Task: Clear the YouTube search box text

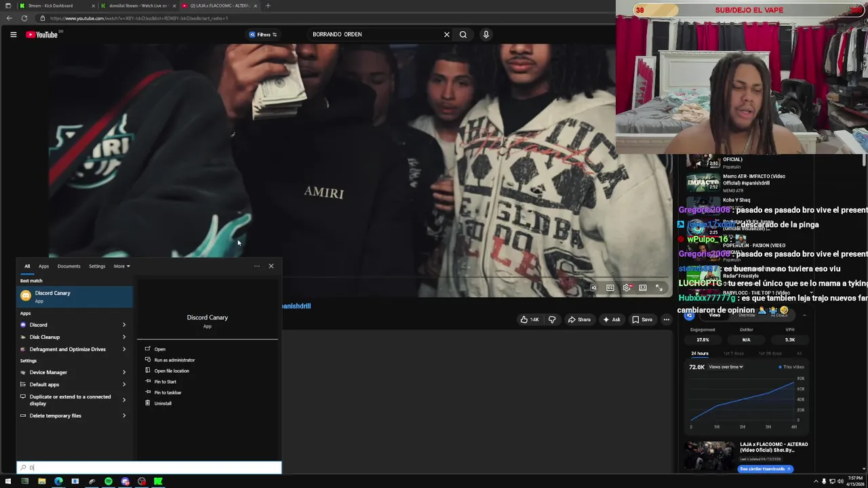Action: 446,35
